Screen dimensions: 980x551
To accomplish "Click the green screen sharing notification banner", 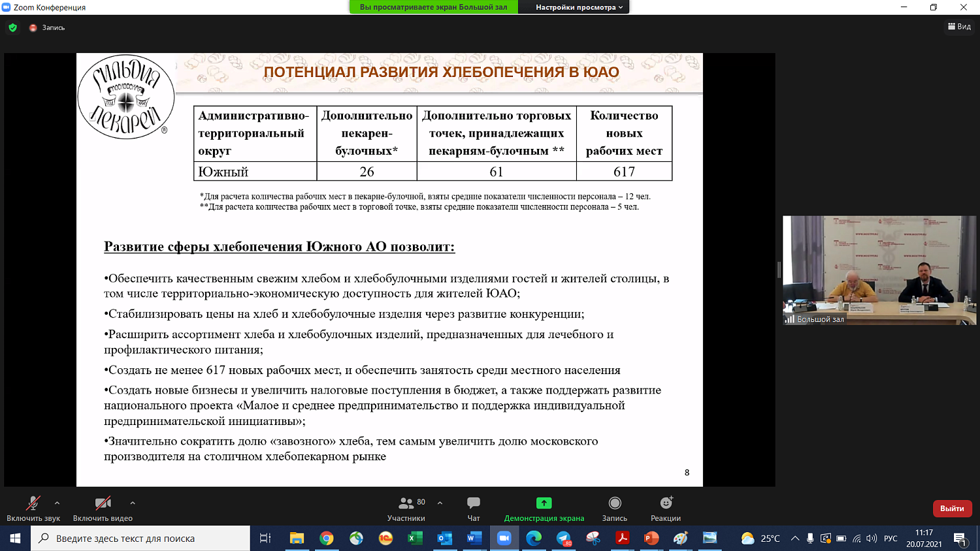I will click(434, 7).
